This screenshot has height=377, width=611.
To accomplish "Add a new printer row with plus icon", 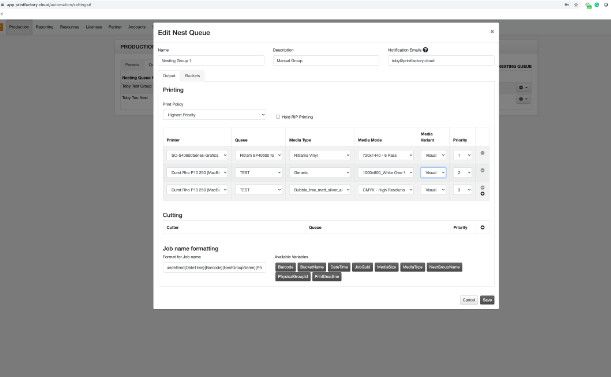I will (x=482, y=194).
